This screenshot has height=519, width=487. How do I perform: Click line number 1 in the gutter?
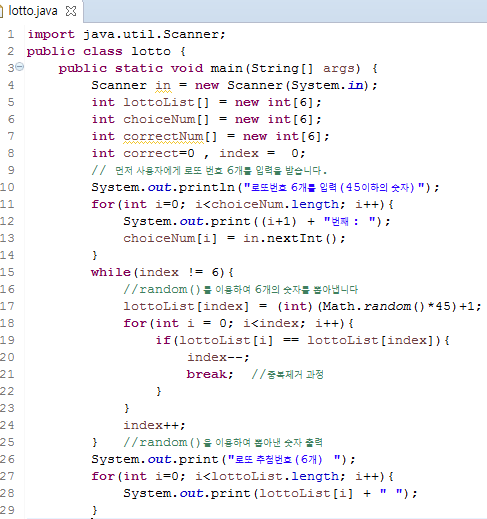pos(11,34)
